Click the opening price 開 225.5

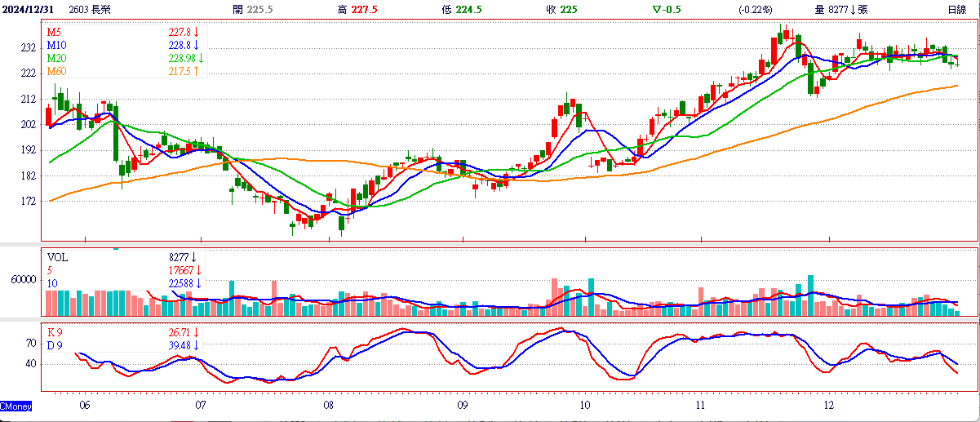click(x=253, y=10)
